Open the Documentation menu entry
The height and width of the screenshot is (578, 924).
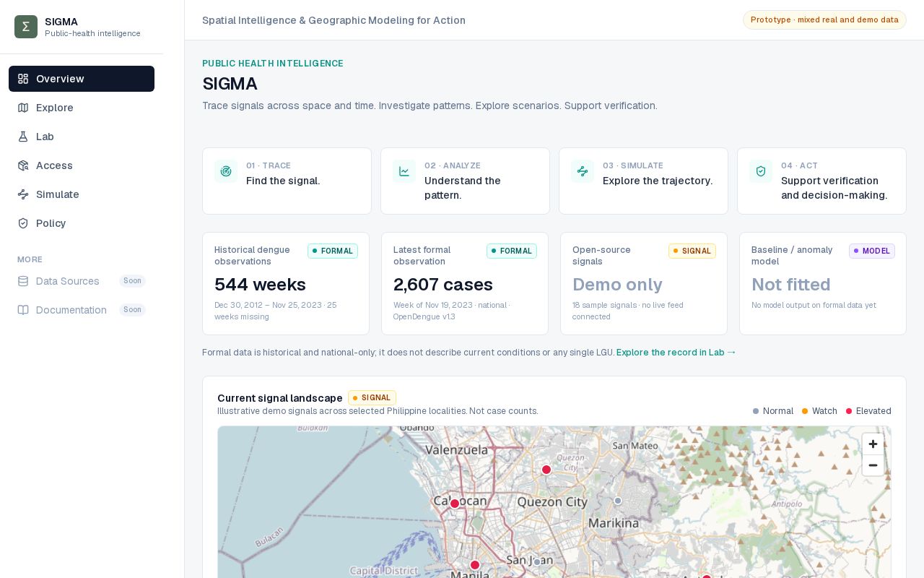click(82, 310)
